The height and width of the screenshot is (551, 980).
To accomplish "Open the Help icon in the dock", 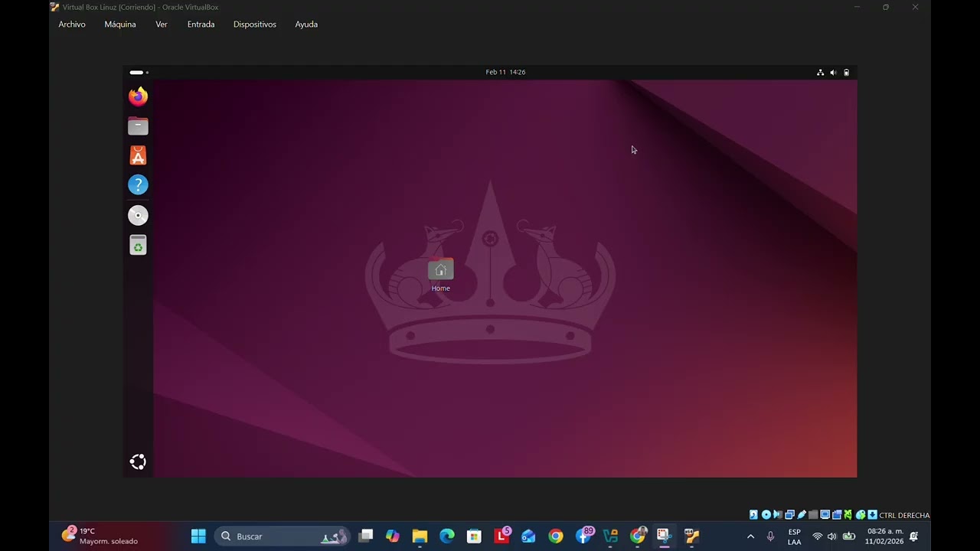I will pos(138,185).
